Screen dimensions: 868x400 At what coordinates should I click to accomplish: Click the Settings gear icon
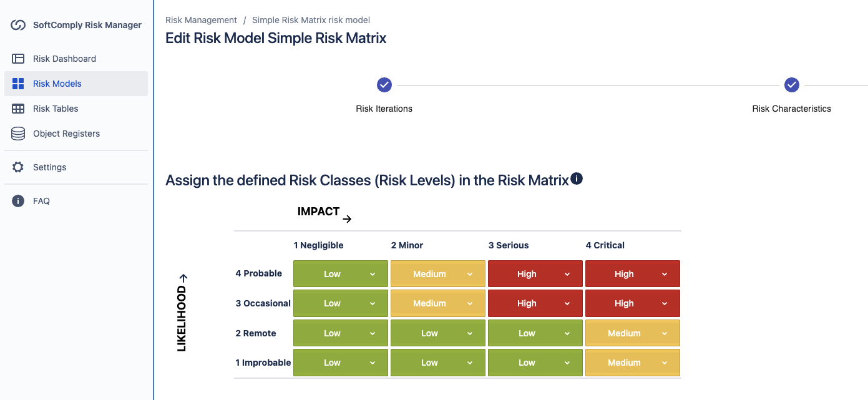point(18,167)
